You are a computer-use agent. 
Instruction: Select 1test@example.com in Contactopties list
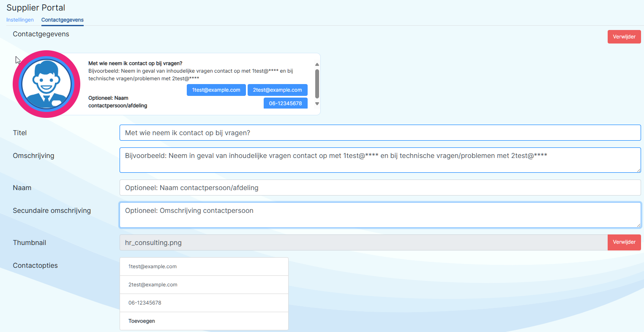pos(204,267)
